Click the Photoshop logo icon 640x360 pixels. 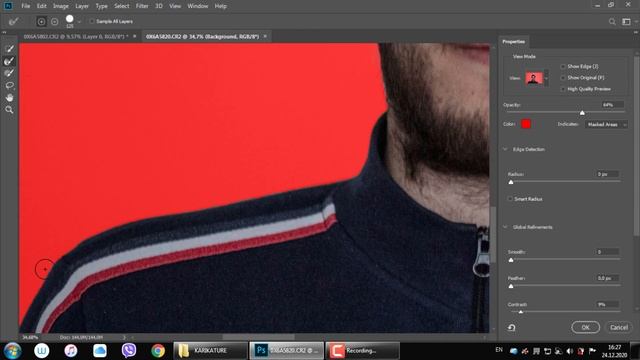8,6
